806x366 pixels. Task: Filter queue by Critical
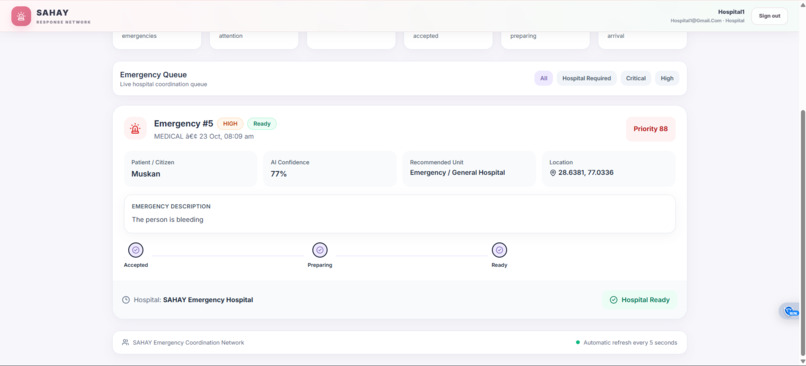636,79
